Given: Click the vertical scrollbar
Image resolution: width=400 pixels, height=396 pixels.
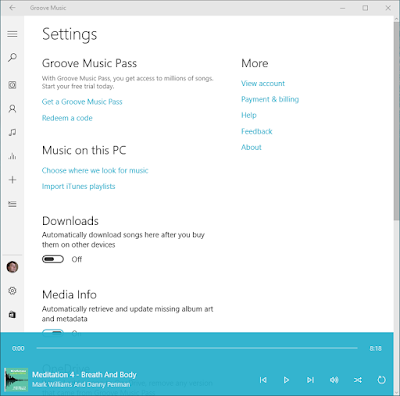Looking at the screenshot, I should click(396, 121).
